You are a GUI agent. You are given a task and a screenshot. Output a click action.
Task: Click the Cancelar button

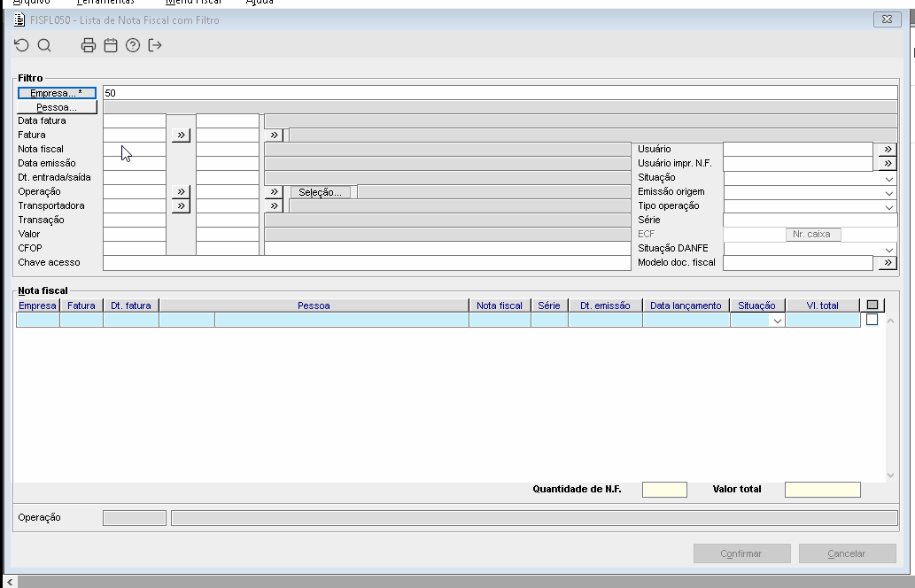coord(847,553)
